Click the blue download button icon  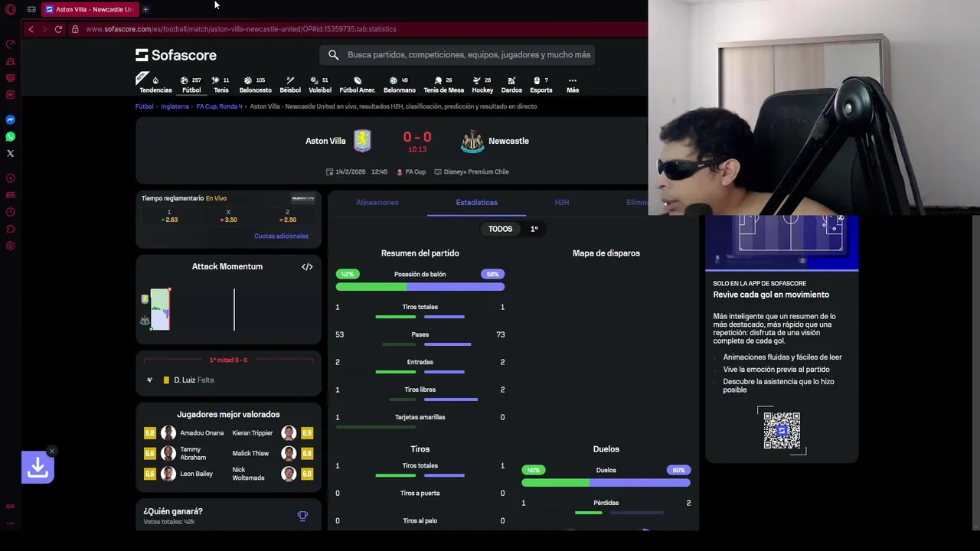coord(38,468)
